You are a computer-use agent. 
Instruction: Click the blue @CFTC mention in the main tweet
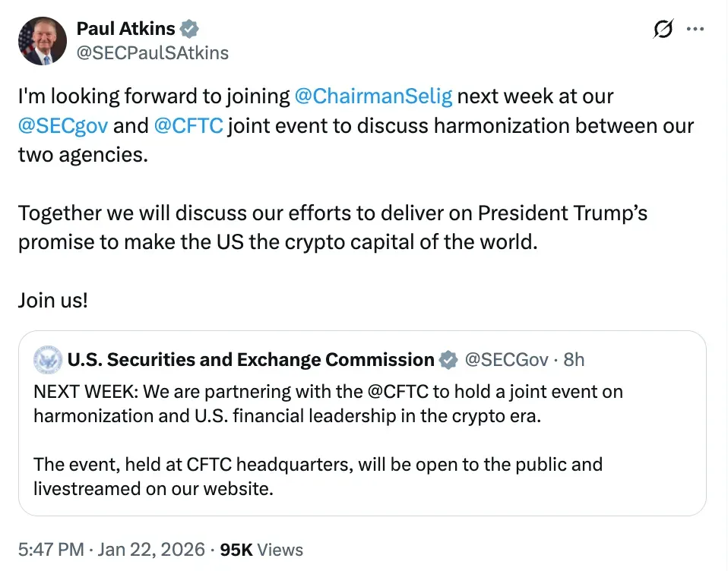[188, 125]
